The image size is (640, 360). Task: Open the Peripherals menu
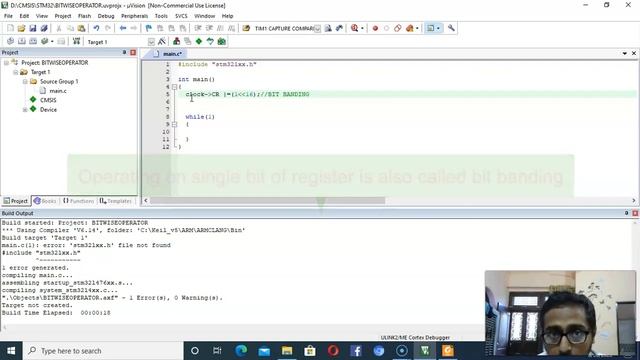coord(134,16)
